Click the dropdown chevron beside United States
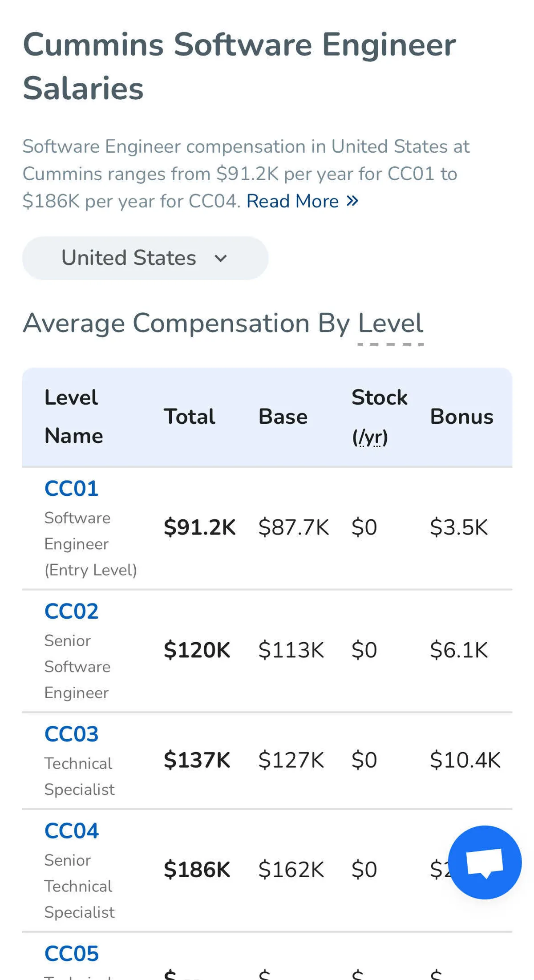The height and width of the screenshot is (980, 534). tap(221, 259)
